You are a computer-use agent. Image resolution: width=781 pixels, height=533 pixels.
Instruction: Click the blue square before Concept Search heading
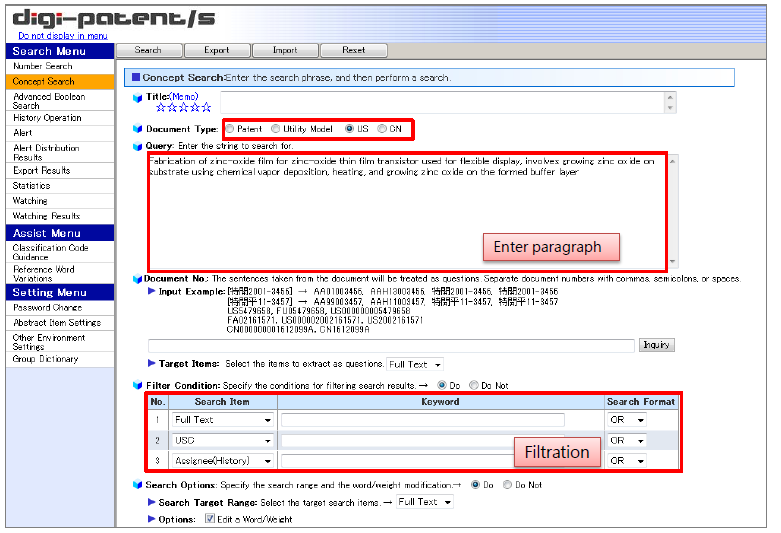click(135, 77)
